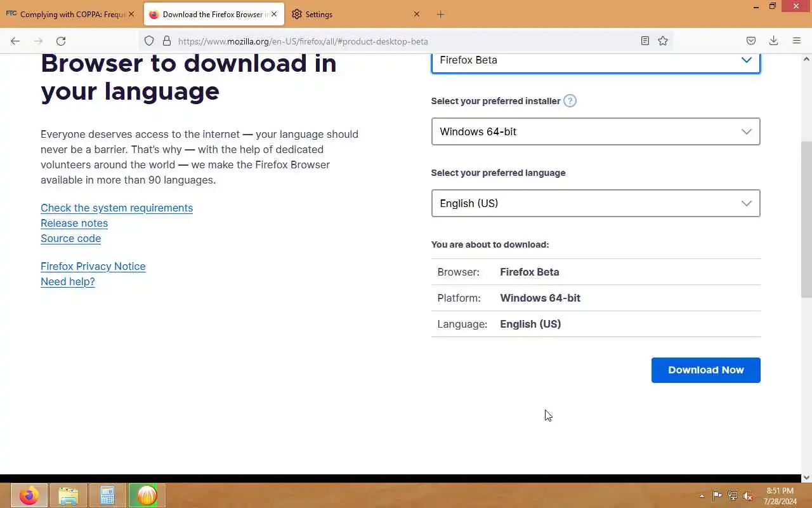Close the Complying with COPPA tab
This screenshot has height=508, width=812.
click(x=131, y=14)
